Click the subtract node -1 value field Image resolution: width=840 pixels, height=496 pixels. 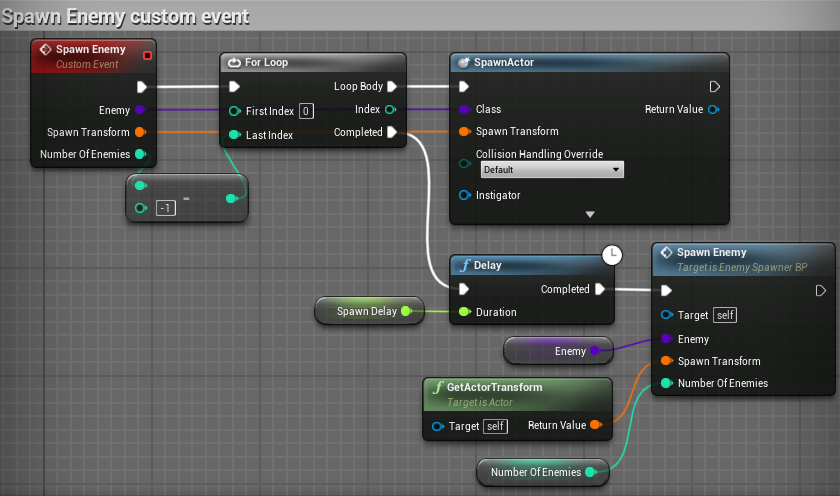(x=167, y=208)
